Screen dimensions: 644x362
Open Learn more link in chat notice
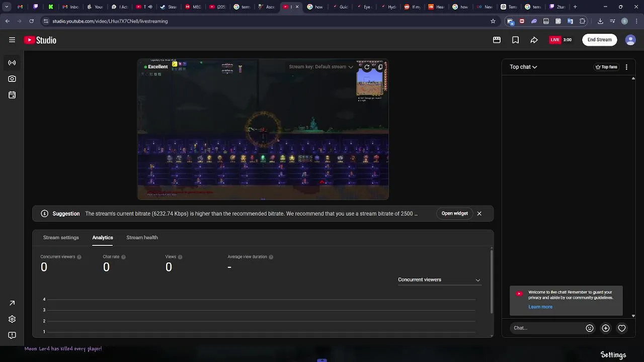(x=540, y=307)
